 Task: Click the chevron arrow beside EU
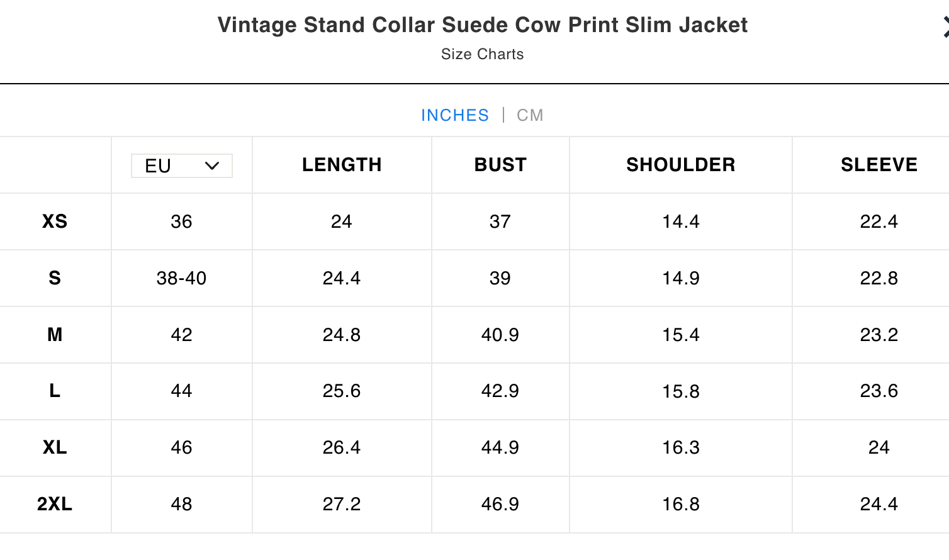(x=212, y=166)
